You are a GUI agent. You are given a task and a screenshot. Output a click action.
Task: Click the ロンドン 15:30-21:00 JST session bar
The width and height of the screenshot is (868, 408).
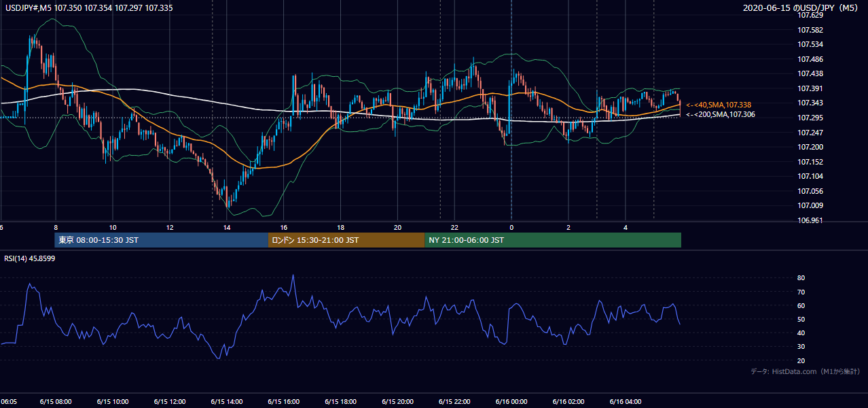(x=346, y=240)
